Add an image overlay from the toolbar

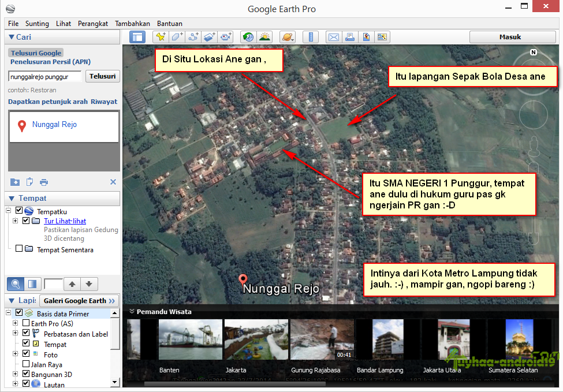[x=210, y=37]
